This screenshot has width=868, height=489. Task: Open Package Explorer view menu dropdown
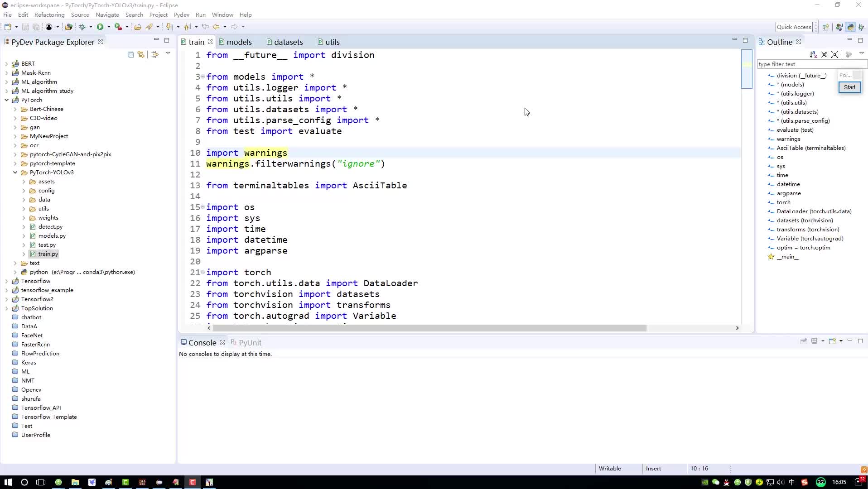pos(168,54)
